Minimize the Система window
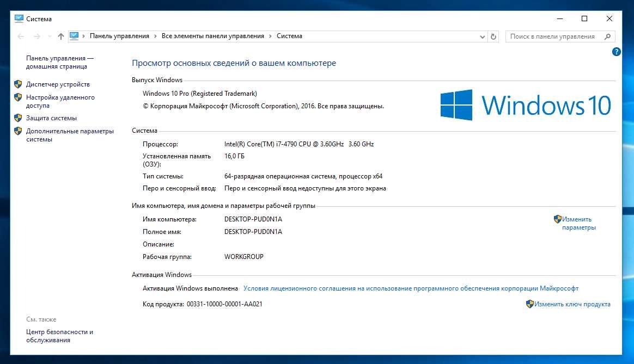Viewport: 634px width, 364px height. [x=559, y=18]
